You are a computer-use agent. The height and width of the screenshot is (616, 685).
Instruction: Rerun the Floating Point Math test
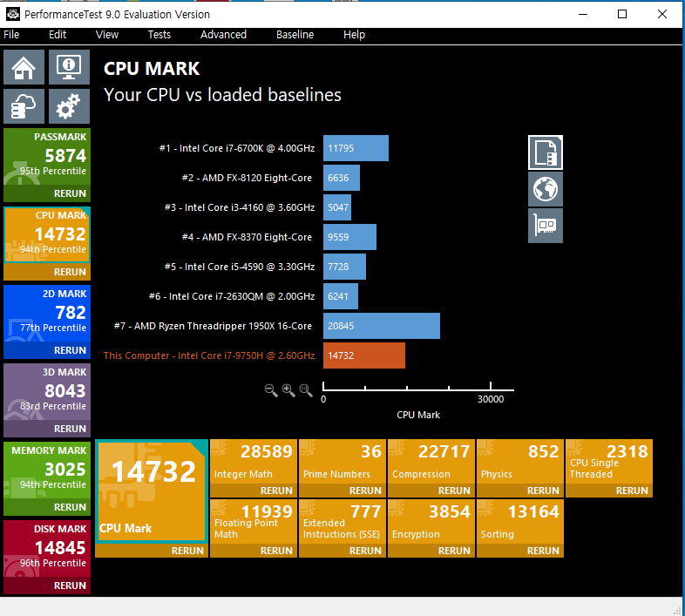click(254, 551)
